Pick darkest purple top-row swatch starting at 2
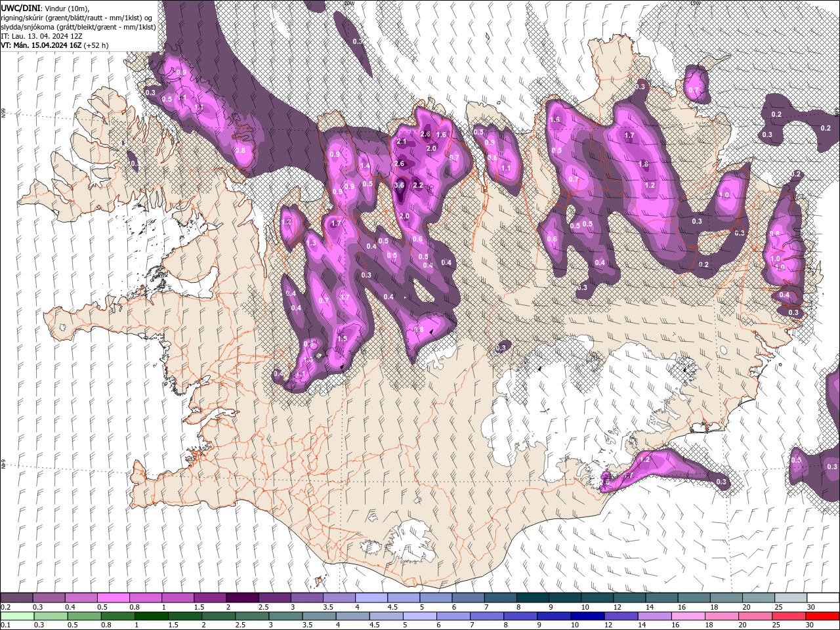The image size is (840, 630). coord(243,598)
